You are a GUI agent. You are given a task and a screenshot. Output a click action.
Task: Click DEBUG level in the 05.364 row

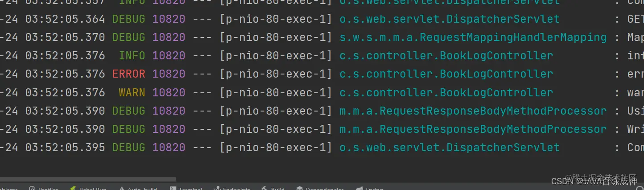pos(129,19)
